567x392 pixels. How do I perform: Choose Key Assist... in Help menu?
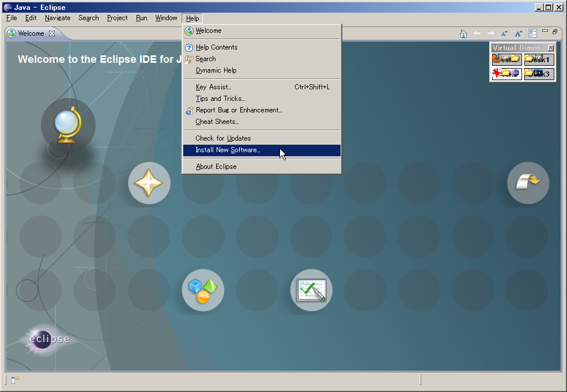pyautogui.click(x=262, y=87)
